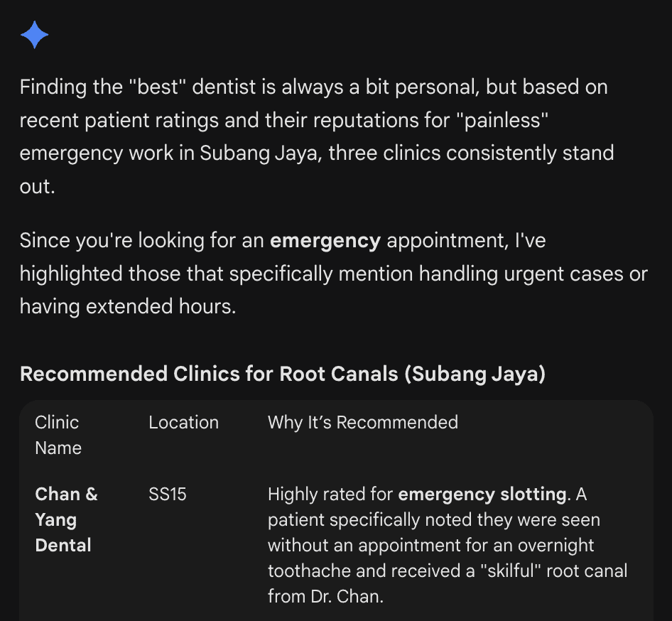Click the "SS15" location cell
Viewport: 672px width, 621px height.
click(168, 494)
